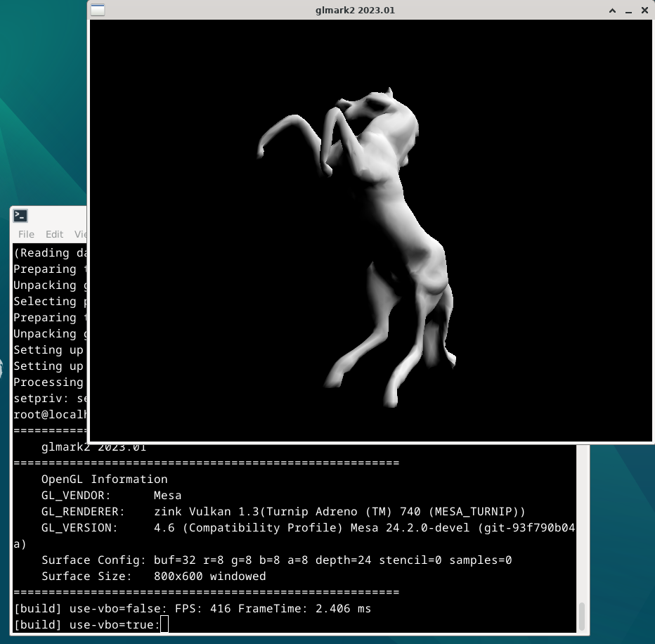Click the terminal vertical scrollbar thumb
This screenshot has height=644, width=655.
pyautogui.click(x=582, y=616)
